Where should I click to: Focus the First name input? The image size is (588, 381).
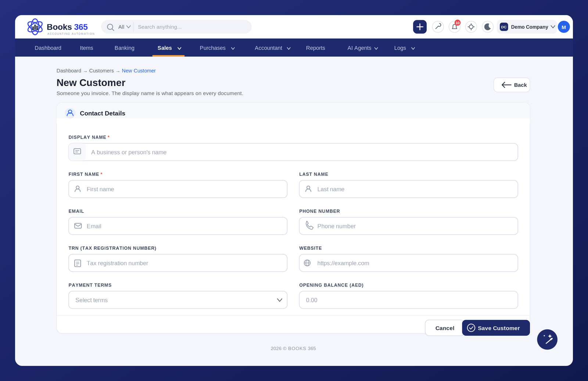pos(178,189)
